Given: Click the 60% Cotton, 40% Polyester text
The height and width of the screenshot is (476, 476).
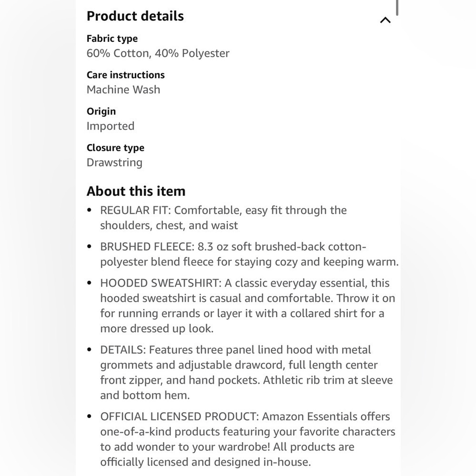Looking at the screenshot, I should 158,53.
